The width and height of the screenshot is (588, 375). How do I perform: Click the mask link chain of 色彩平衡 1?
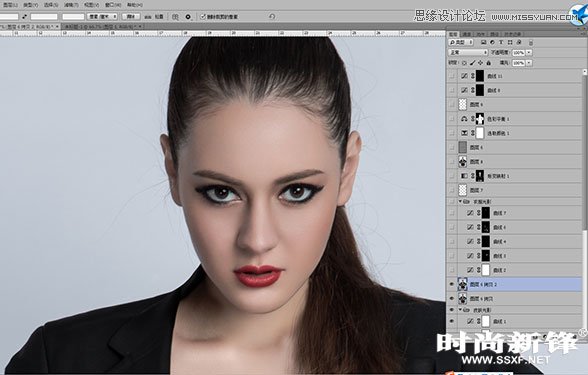point(472,119)
